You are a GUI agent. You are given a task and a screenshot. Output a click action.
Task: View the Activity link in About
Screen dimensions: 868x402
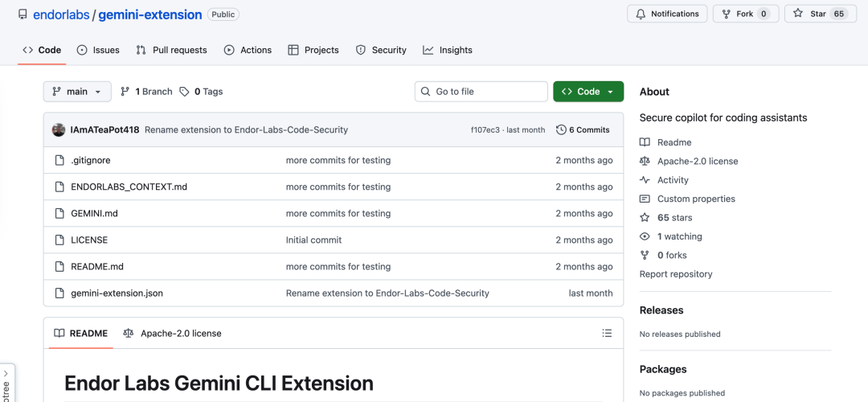(x=673, y=180)
